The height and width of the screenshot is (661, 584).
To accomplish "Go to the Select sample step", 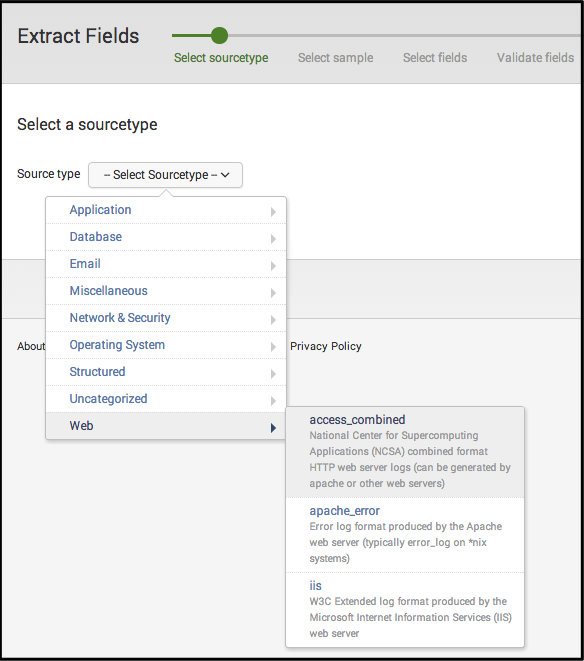I will (336, 58).
